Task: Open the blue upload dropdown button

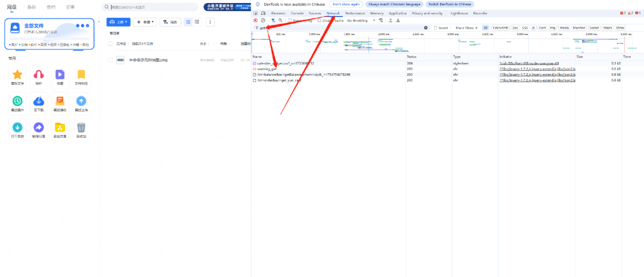Action: point(118,22)
